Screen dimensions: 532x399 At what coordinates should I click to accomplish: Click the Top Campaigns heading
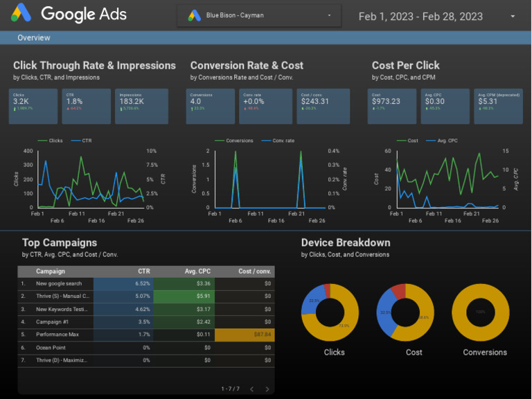[60, 242]
